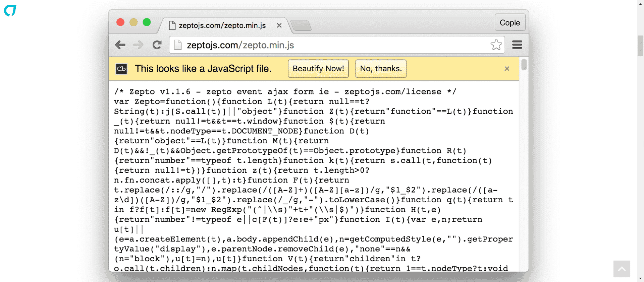
Task: Focus the zeptojs.com address bar
Action: click(337, 45)
